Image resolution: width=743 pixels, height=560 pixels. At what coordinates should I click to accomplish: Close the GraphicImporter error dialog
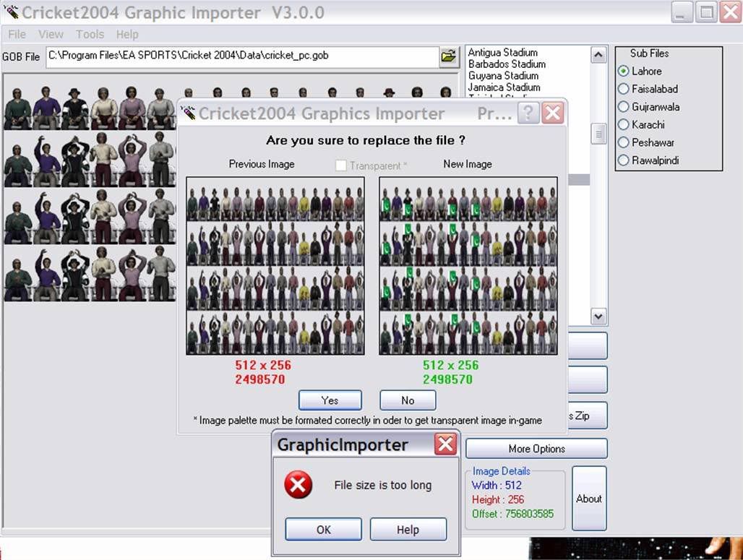pos(445,444)
